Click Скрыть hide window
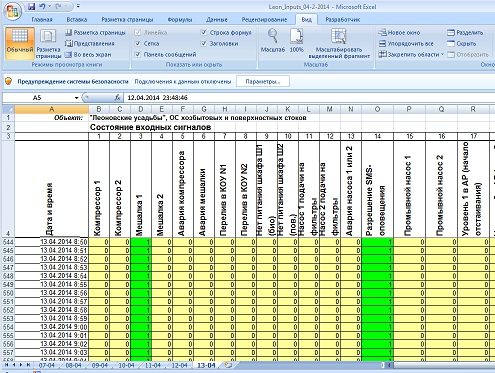Image resolution: width=495 pixels, height=373 pixels. 462,44
